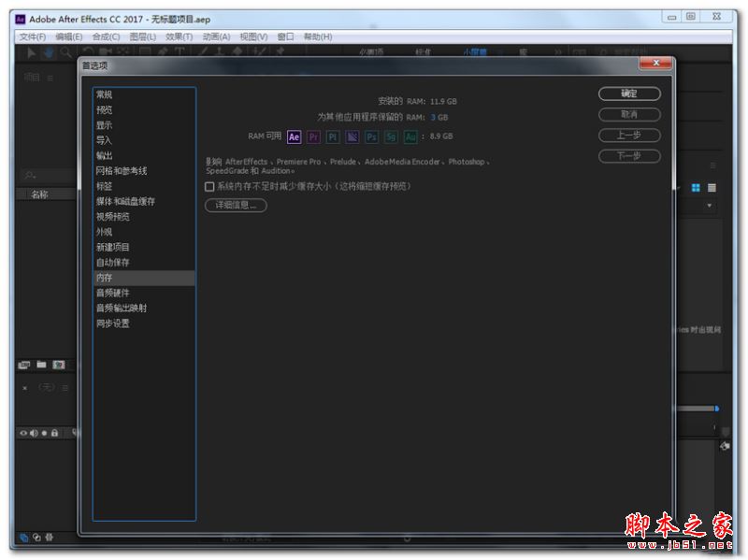Click the 取消 cancel button
This screenshot has width=748, height=560.
tap(629, 114)
